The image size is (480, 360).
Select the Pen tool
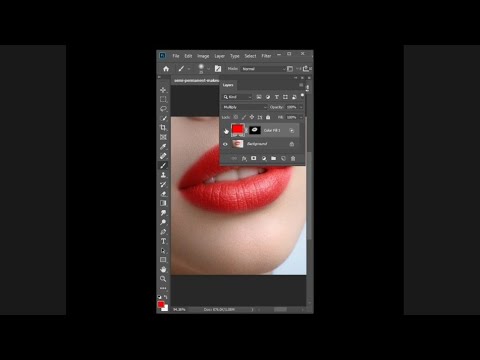click(x=163, y=232)
